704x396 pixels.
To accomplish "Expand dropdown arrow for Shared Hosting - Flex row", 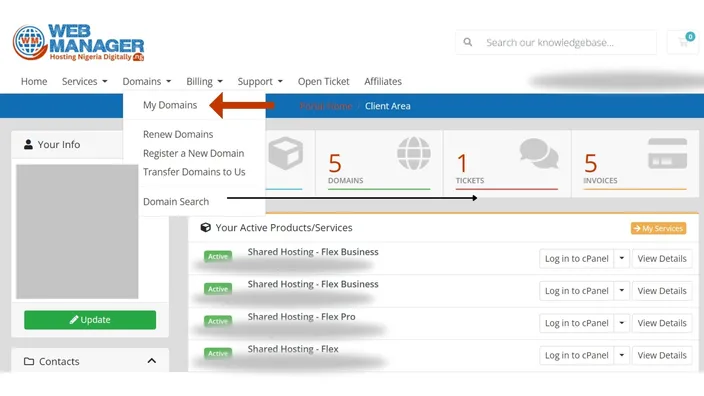I will [622, 355].
